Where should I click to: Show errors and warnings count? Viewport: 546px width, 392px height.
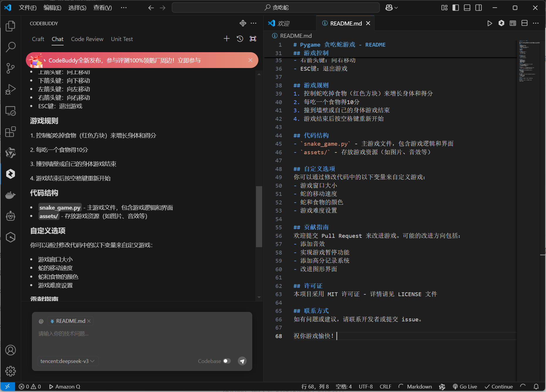[x=30, y=387]
